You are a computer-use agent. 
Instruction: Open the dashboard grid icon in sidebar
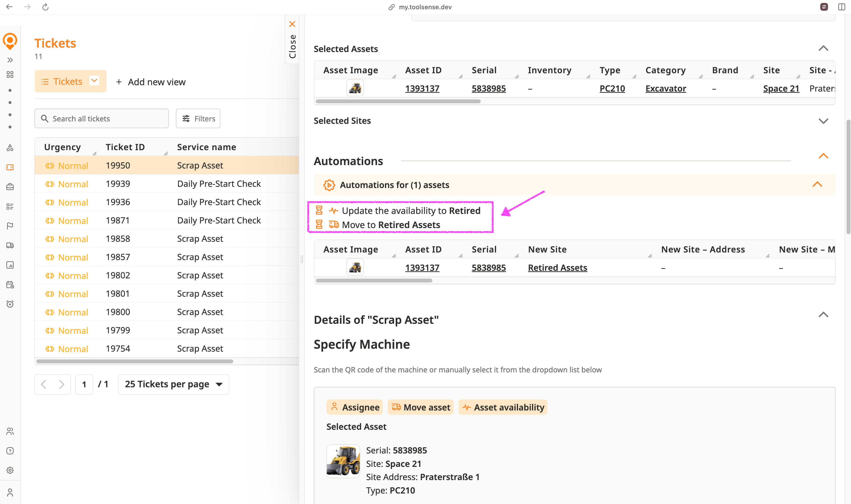tap(10, 75)
